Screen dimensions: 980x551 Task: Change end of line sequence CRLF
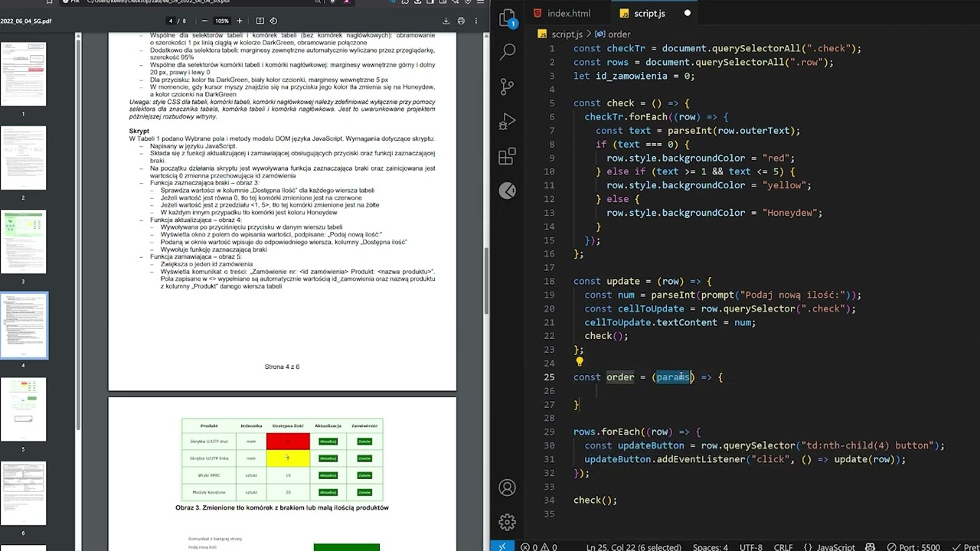click(x=783, y=547)
